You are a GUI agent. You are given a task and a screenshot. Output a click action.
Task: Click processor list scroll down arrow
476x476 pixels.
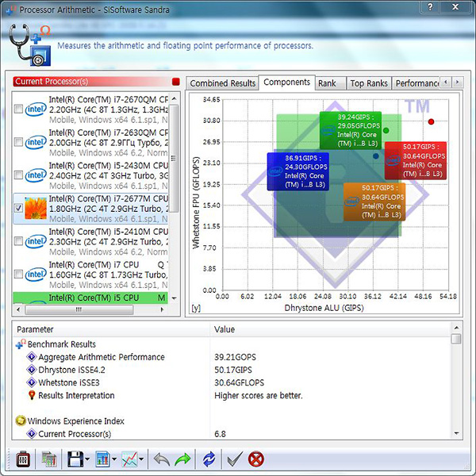pos(174,298)
